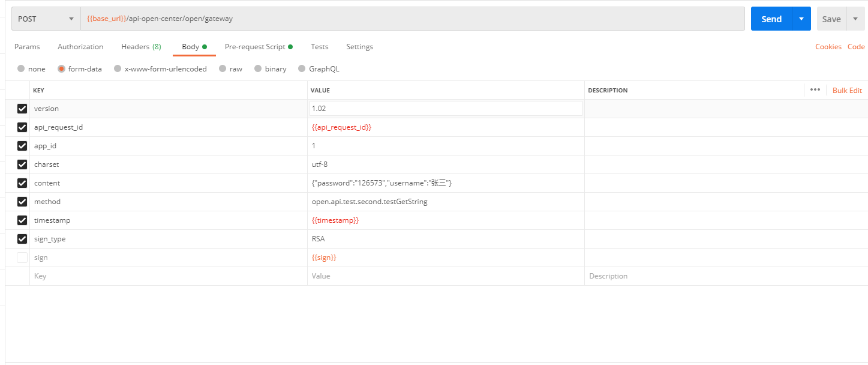868x365 pixels.
Task: Select the raw body format
Action: [223, 68]
